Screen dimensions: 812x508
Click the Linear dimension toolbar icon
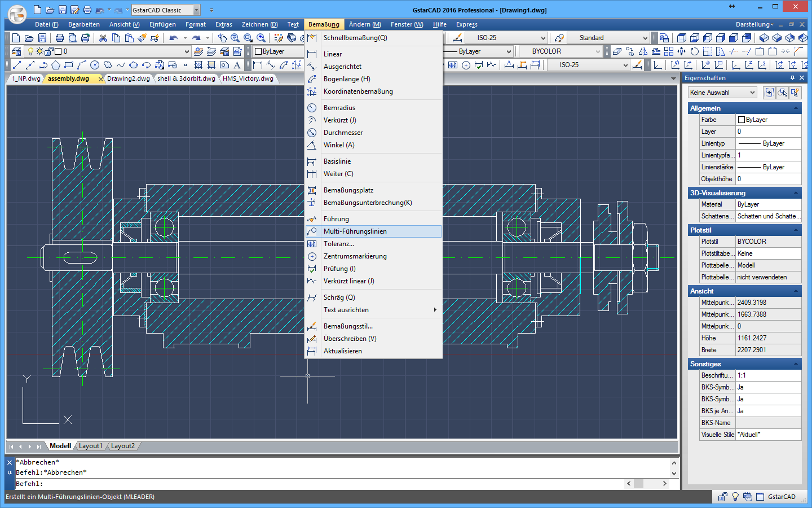point(258,65)
